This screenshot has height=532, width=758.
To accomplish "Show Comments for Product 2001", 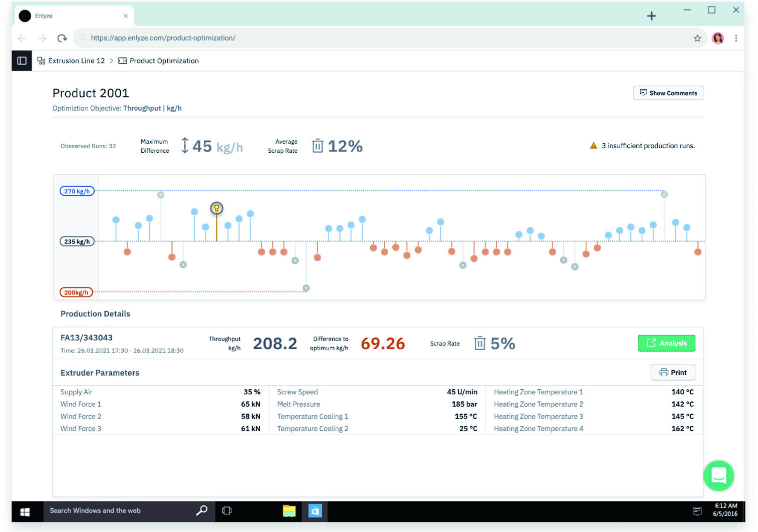I will (x=668, y=93).
